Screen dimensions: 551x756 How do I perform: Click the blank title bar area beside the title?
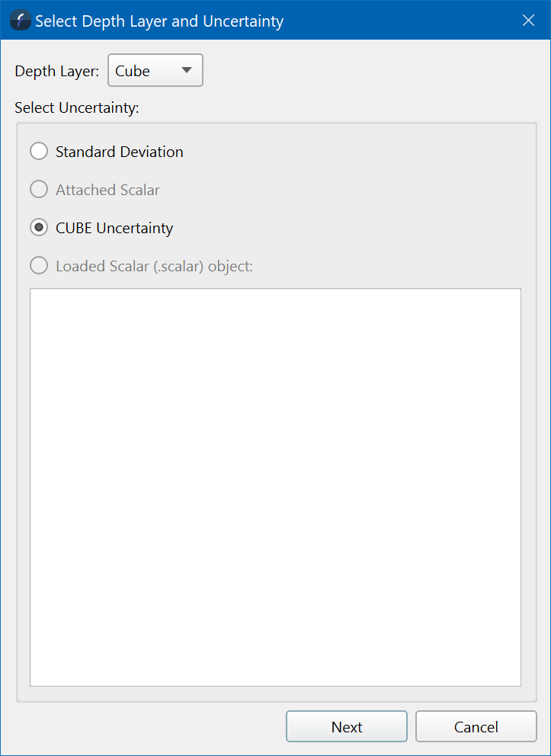click(396, 21)
